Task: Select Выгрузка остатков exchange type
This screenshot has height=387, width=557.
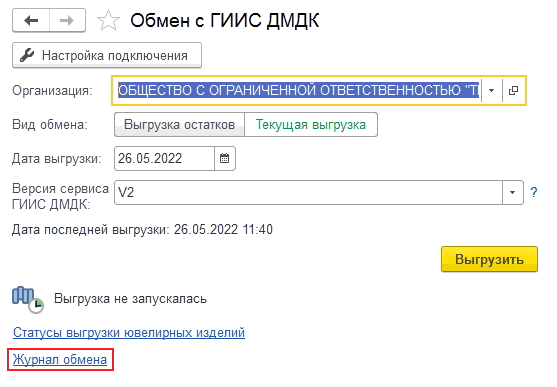Action: tap(179, 125)
